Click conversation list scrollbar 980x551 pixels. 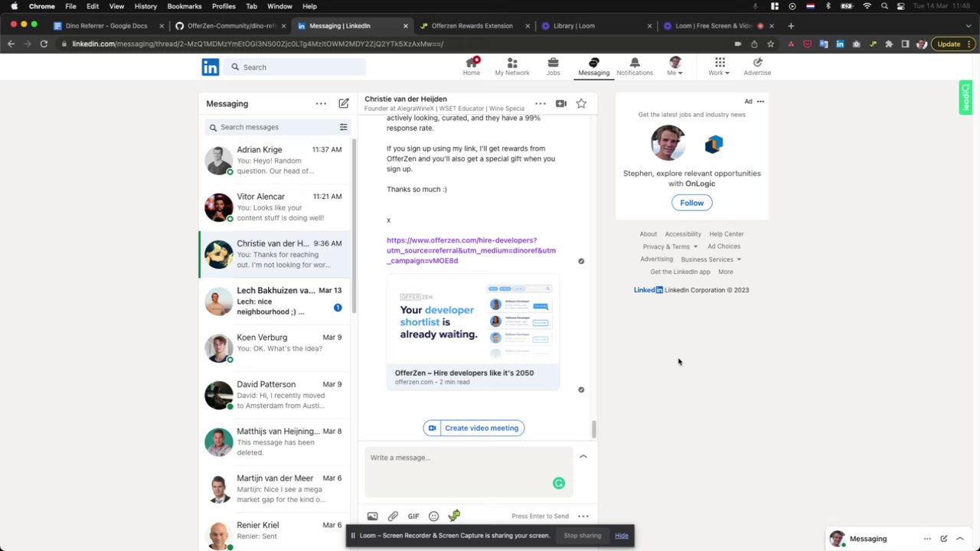tap(354, 226)
